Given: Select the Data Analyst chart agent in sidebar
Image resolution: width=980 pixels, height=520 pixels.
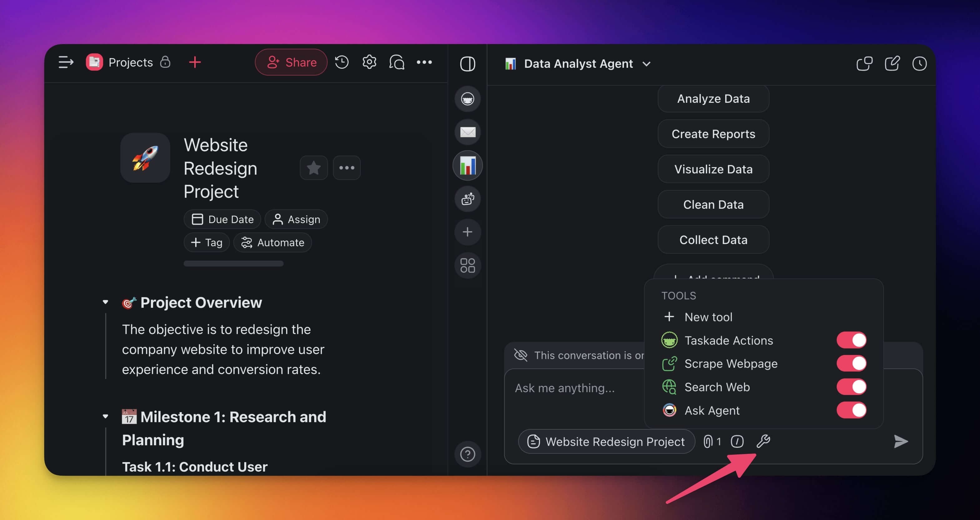Looking at the screenshot, I should 468,166.
